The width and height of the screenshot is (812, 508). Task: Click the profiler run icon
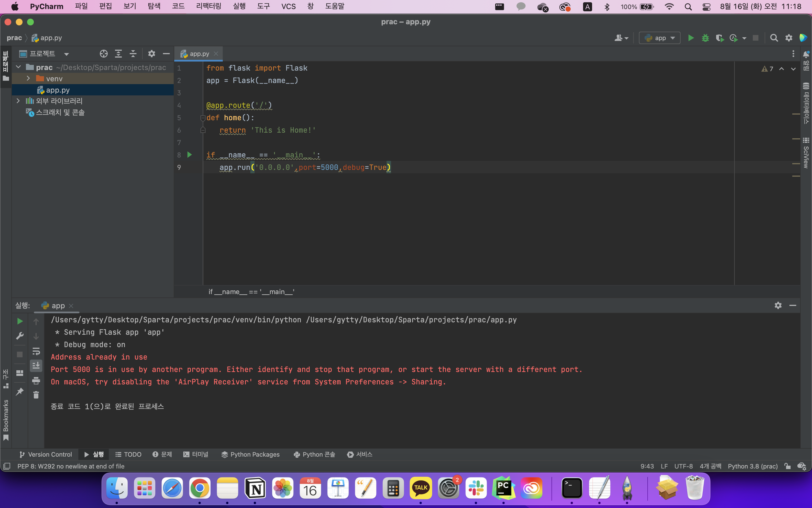(734, 38)
